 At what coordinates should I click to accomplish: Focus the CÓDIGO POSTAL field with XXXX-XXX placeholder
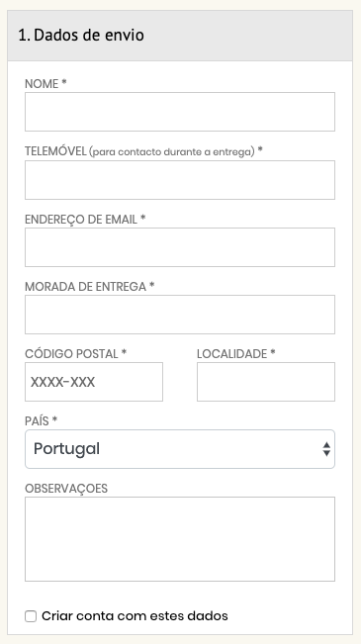(x=94, y=382)
